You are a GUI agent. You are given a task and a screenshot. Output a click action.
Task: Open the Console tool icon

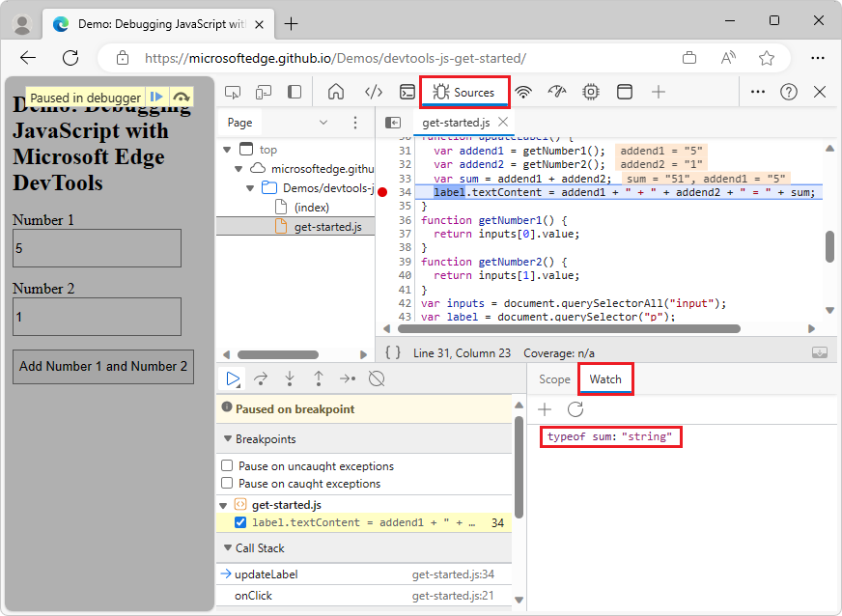(x=408, y=92)
